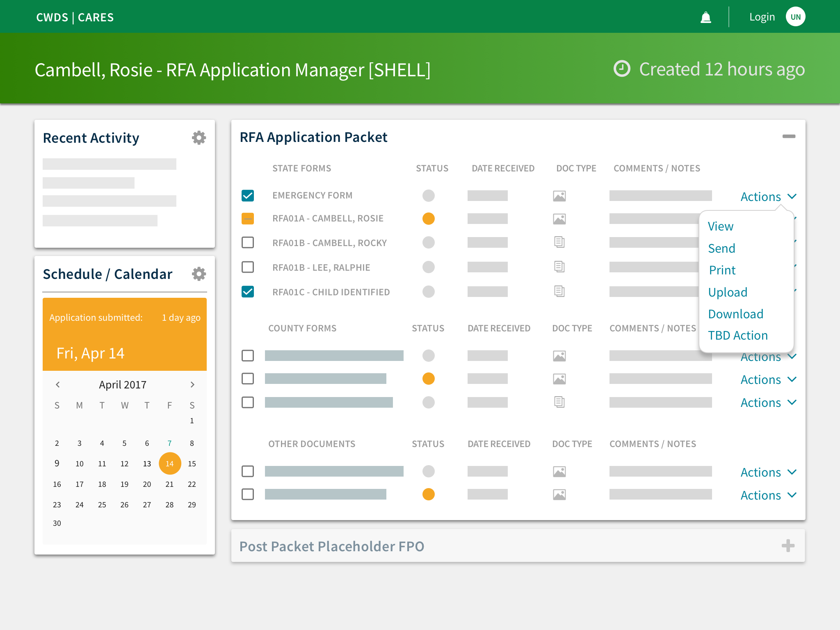Screen dimensions: 840x630
Task: Open Actions dropdown for last Other Documents row
Action: click(768, 495)
